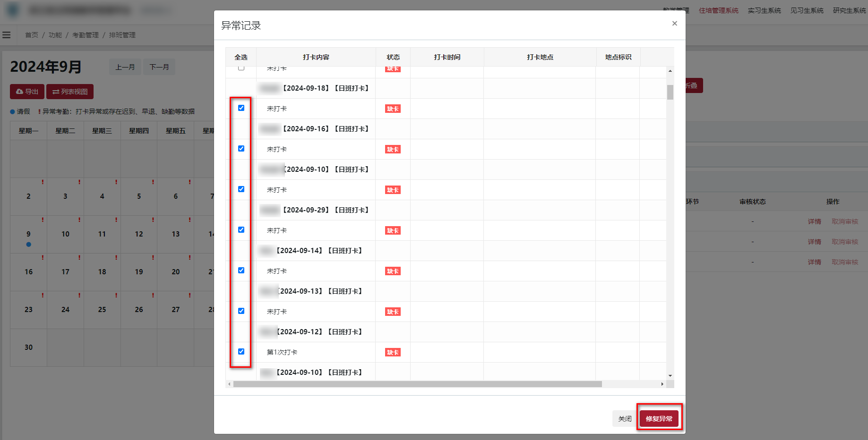Screen dimensions: 868x440
Task: Open 住培管理系统 in the top navigation
Action: (x=718, y=10)
